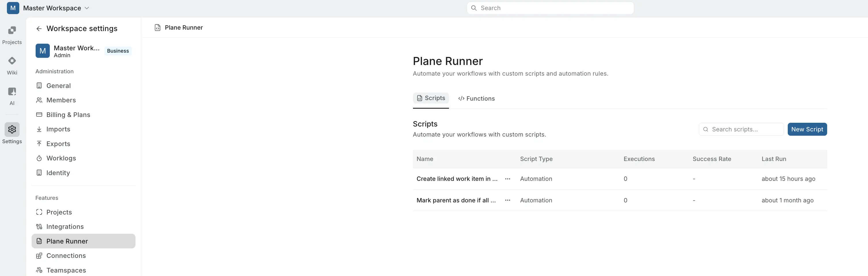Switch to the Functions tab
This screenshot has width=868, height=276.
pos(476,98)
